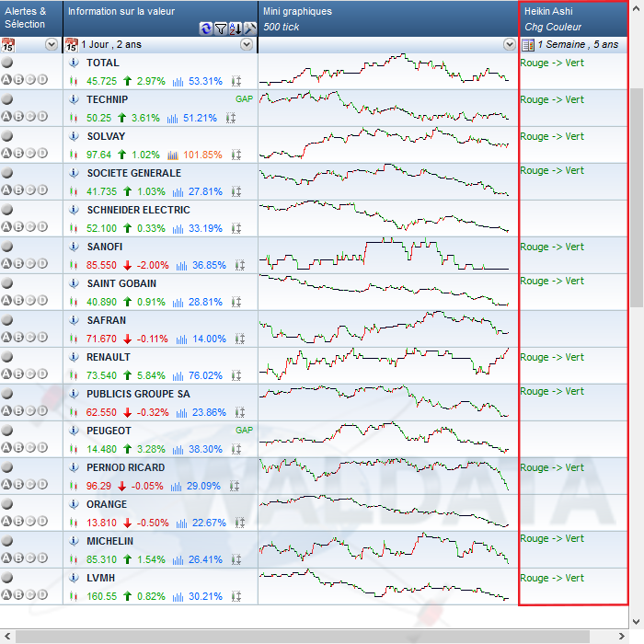Click the vertical scrollbar up arrow
Viewport: 644px width, 644px height.
[x=637, y=7]
